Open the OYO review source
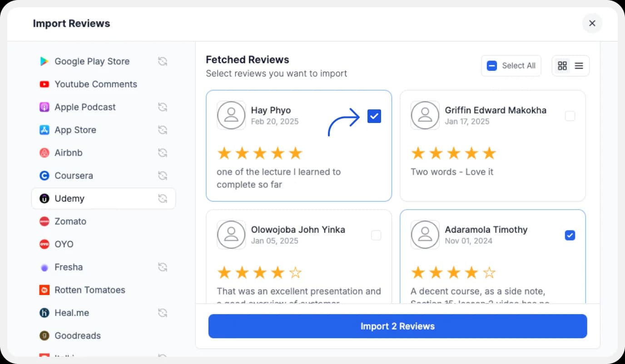Image resolution: width=625 pixels, height=364 pixels. pyautogui.click(x=45, y=244)
